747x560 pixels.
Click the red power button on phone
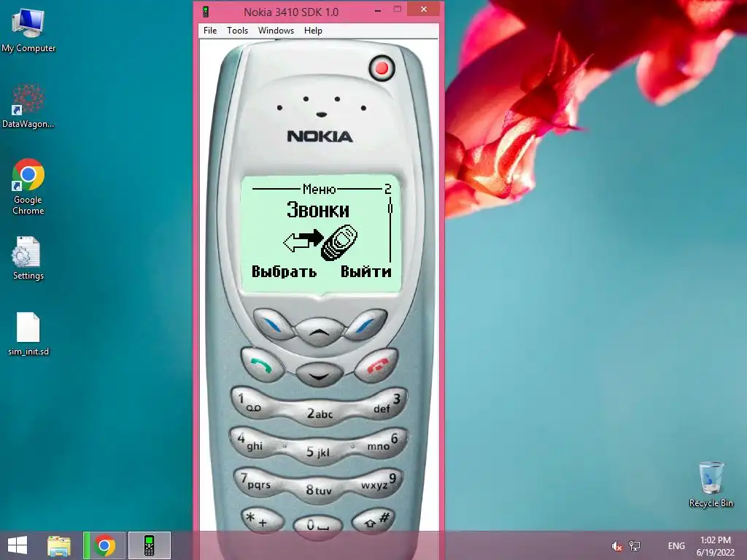pyautogui.click(x=382, y=68)
